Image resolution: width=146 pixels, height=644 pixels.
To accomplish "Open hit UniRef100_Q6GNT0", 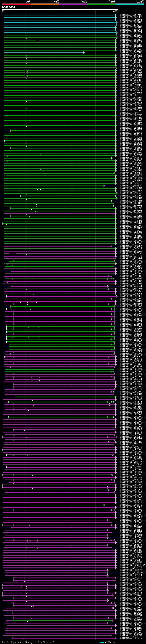I will [131, 525].
